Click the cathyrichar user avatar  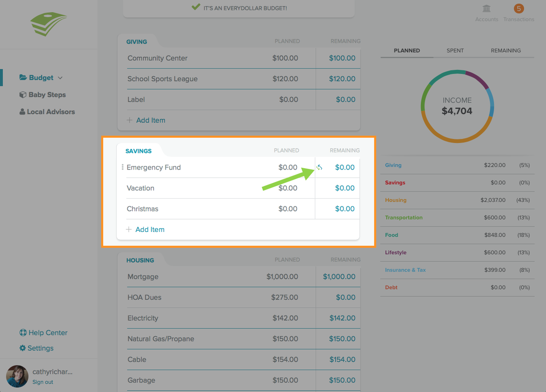(17, 376)
